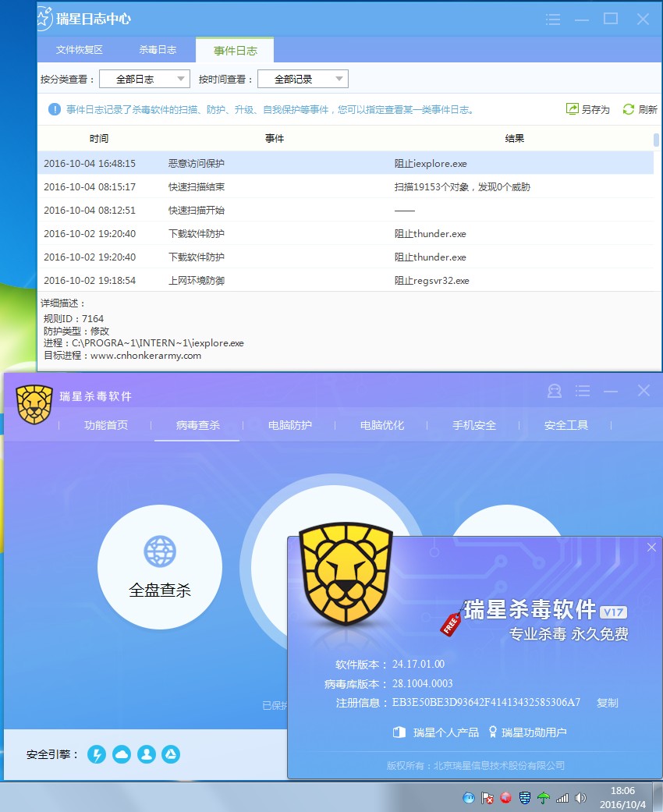
Task: Open the 瑞星个人产品 link
Action: point(445,732)
